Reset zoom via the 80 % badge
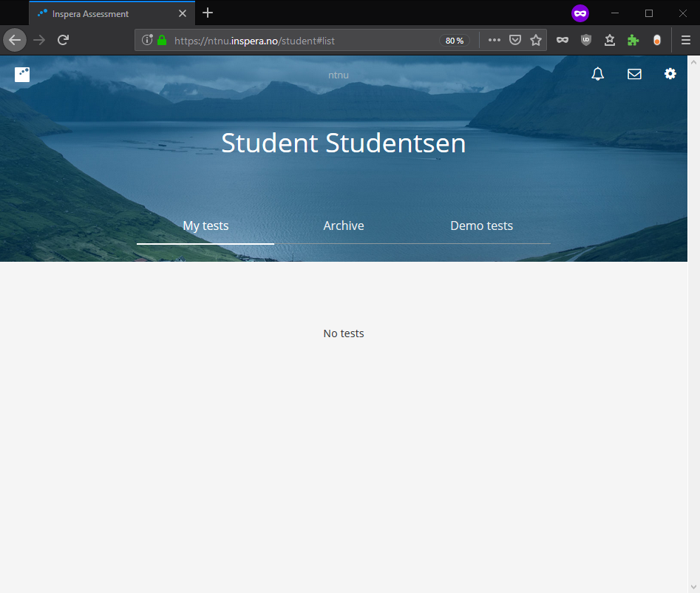700x593 pixels. click(x=455, y=41)
